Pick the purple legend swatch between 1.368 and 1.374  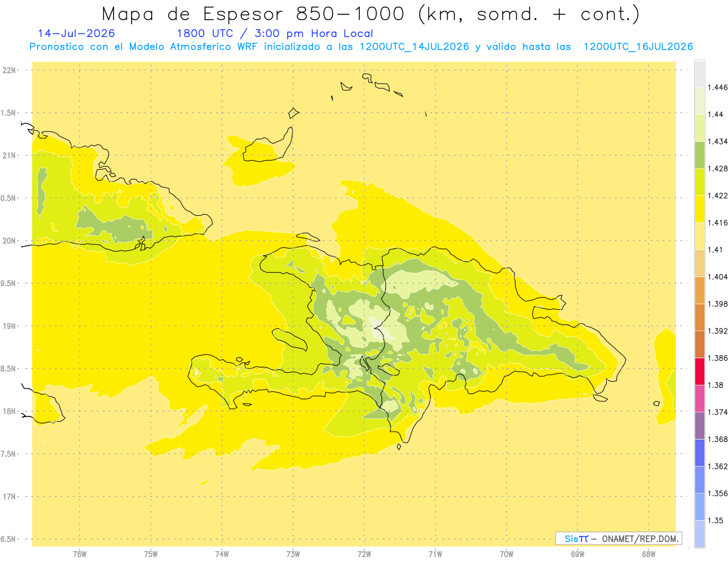[699, 426]
